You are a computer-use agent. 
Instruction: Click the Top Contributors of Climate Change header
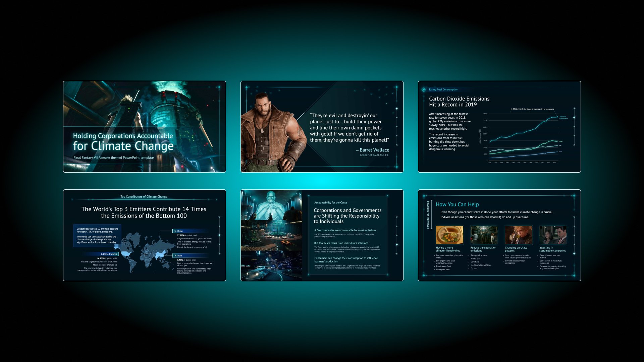(x=144, y=197)
